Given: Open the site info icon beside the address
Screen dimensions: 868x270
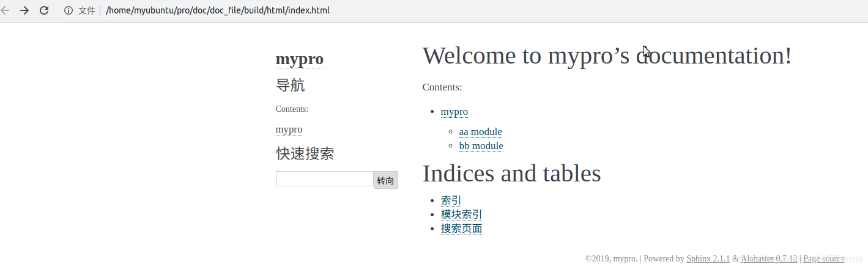Looking at the screenshot, I should (69, 10).
